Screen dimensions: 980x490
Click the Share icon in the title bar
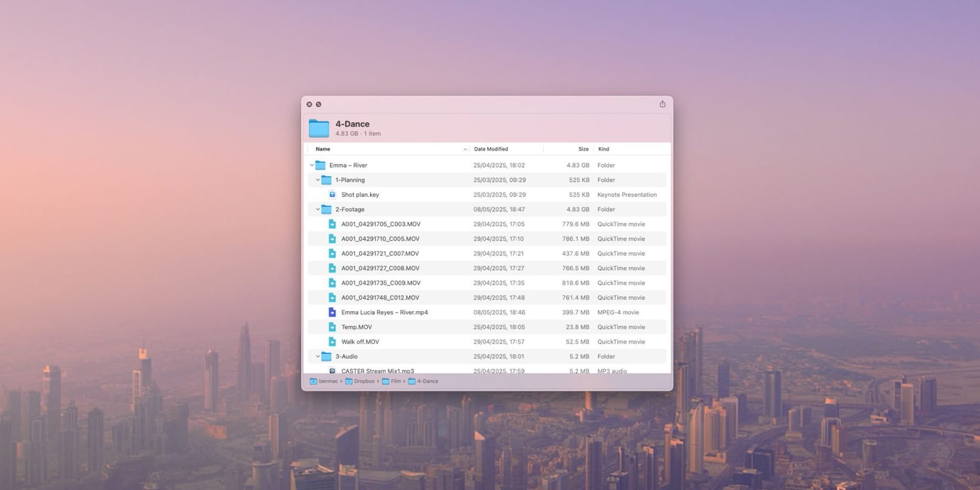tap(662, 104)
